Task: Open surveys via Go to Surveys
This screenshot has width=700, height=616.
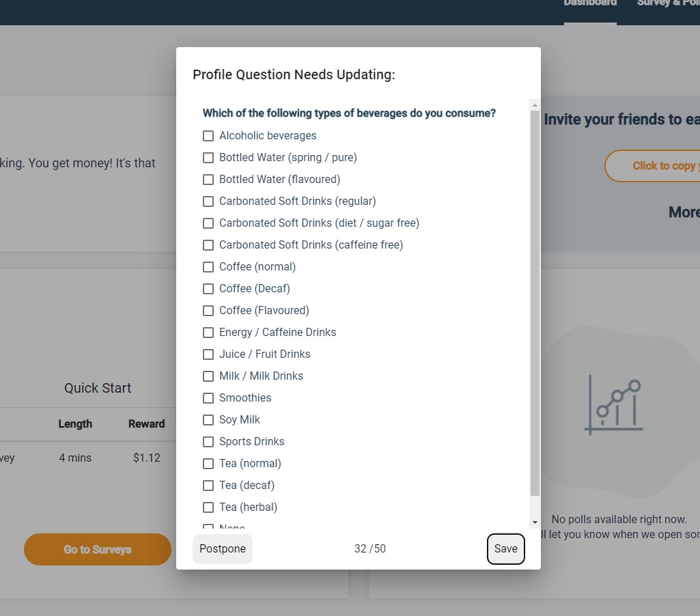Action: pyautogui.click(x=97, y=549)
